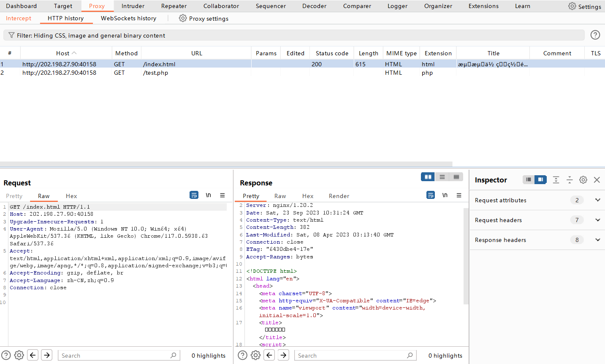The width and height of the screenshot is (605, 364).
Task: Focus the Response search field
Action: [x=355, y=356]
